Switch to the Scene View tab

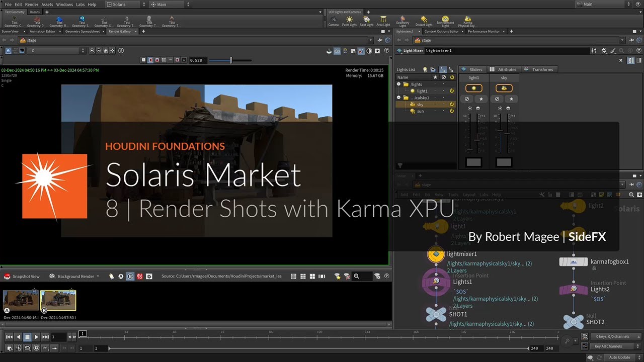click(10, 31)
